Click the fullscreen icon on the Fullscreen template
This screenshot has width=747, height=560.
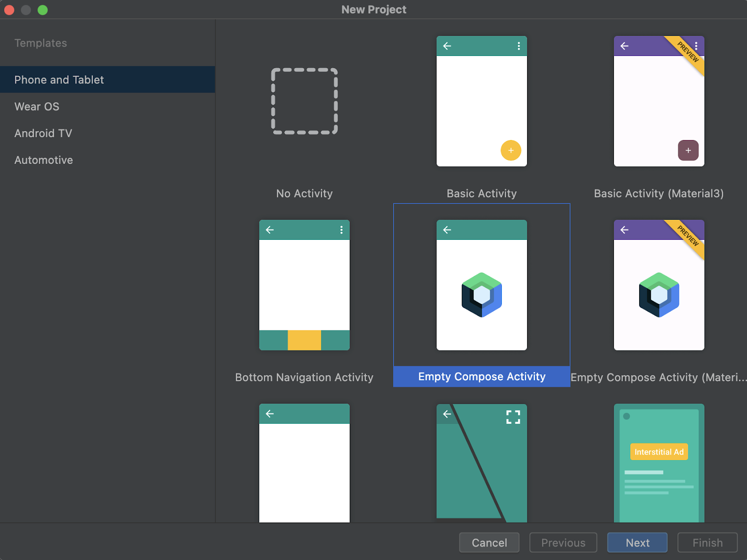click(x=513, y=417)
